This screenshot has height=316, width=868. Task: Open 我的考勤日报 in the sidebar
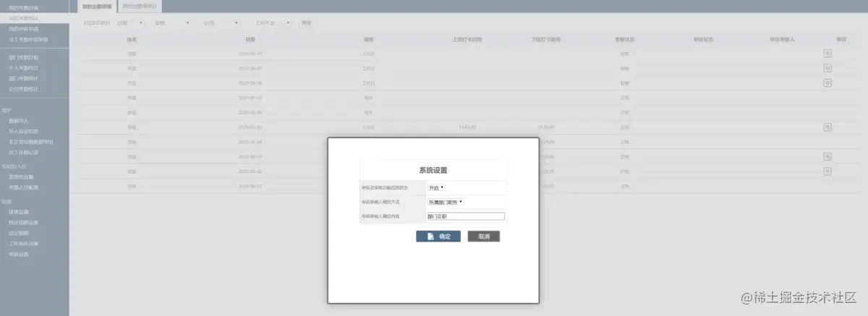tap(23, 7)
